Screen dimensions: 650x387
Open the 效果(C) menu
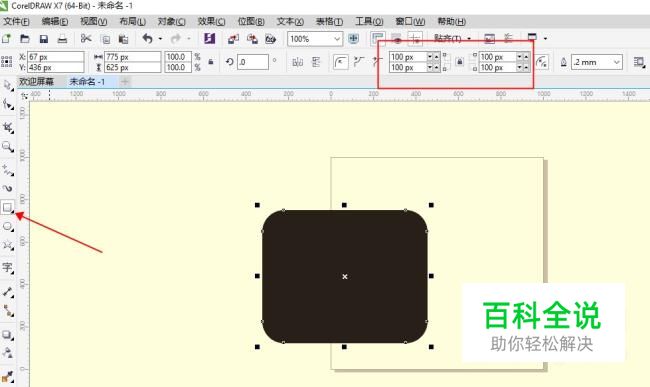click(211, 22)
